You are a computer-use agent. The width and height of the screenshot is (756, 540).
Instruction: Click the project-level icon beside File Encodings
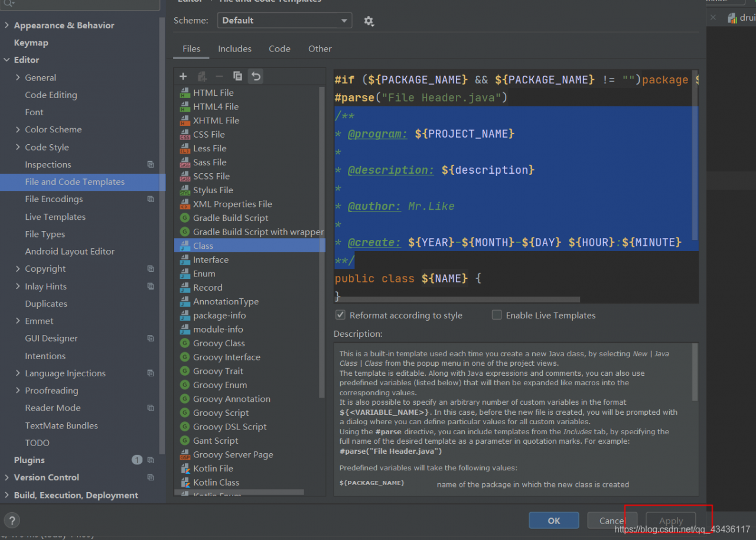pos(151,199)
